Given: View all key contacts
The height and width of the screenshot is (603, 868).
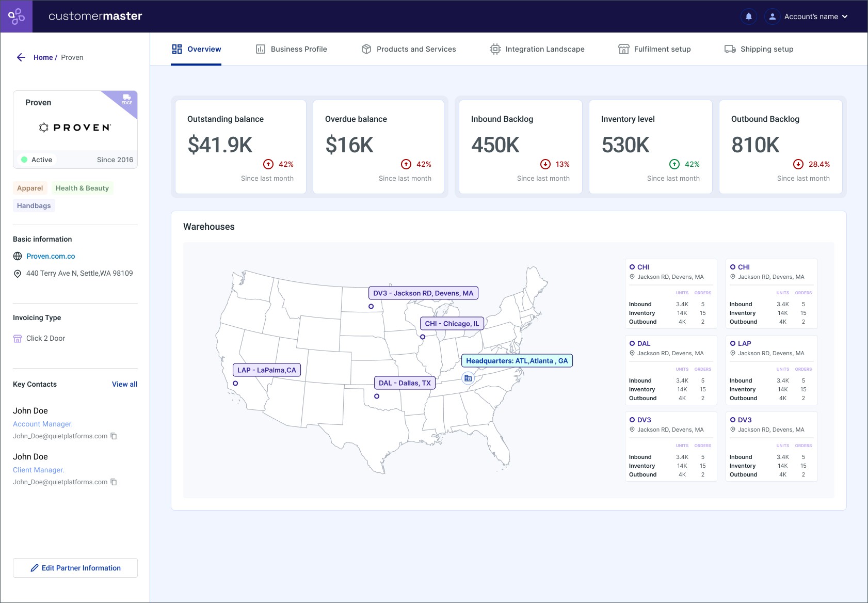Looking at the screenshot, I should tap(124, 384).
